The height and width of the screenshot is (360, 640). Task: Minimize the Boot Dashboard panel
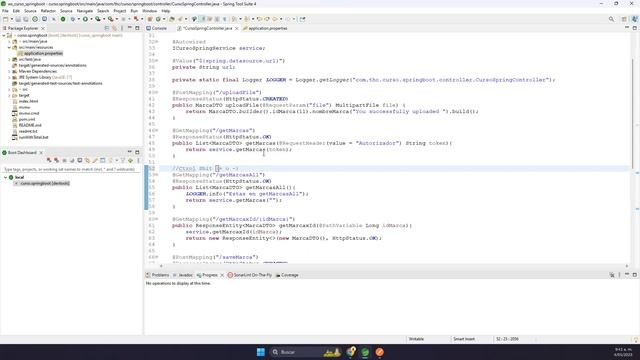[x=130, y=152]
